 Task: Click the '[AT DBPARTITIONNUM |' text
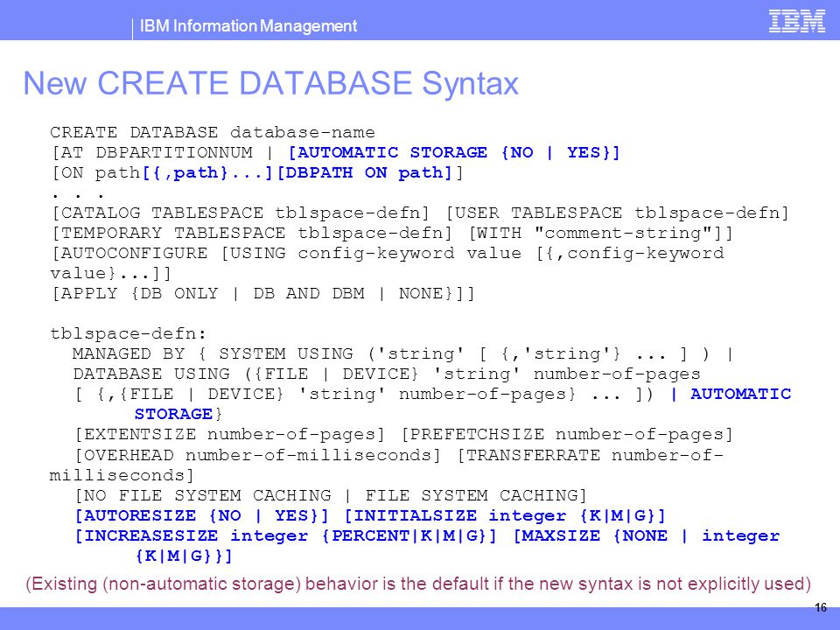click(163, 152)
